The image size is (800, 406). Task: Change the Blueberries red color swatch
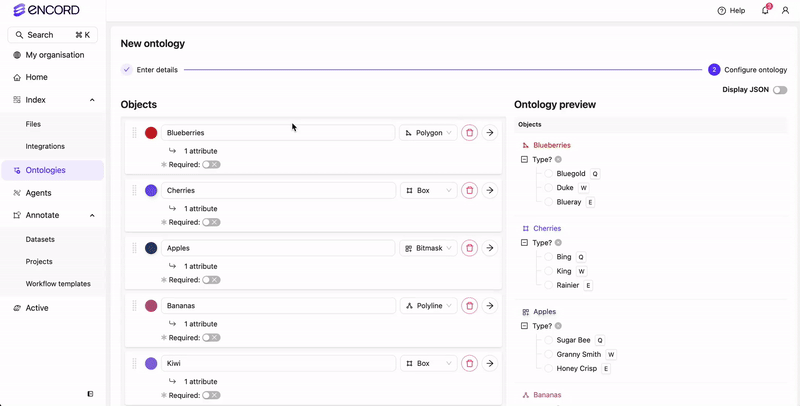coord(151,133)
